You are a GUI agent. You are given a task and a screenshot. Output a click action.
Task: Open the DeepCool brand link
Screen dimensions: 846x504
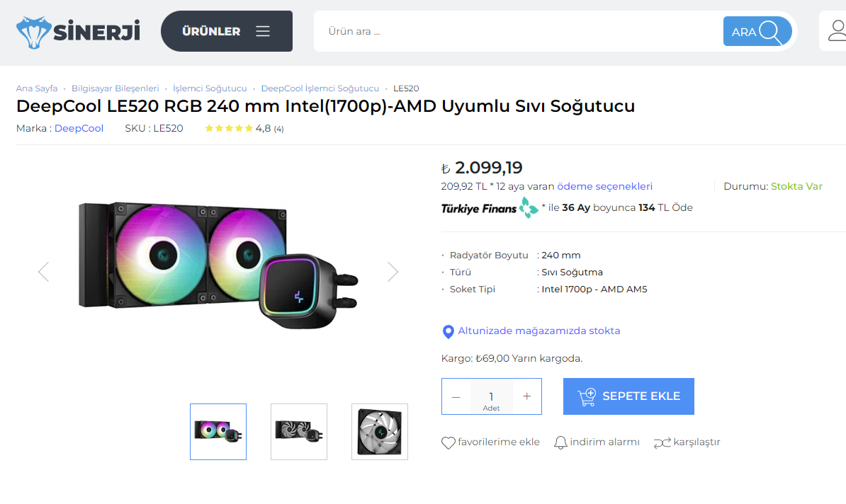pyautogui.click(x=79, y=128)
